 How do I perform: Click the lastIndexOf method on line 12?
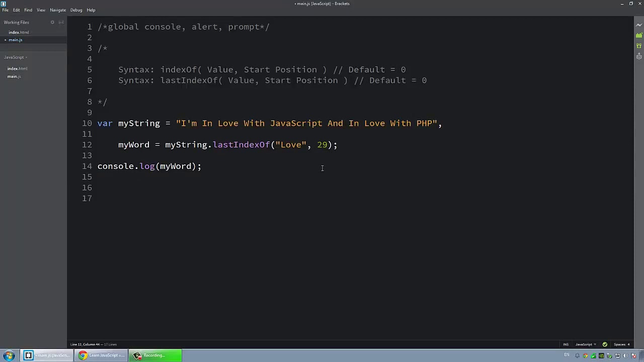(241, 145)
